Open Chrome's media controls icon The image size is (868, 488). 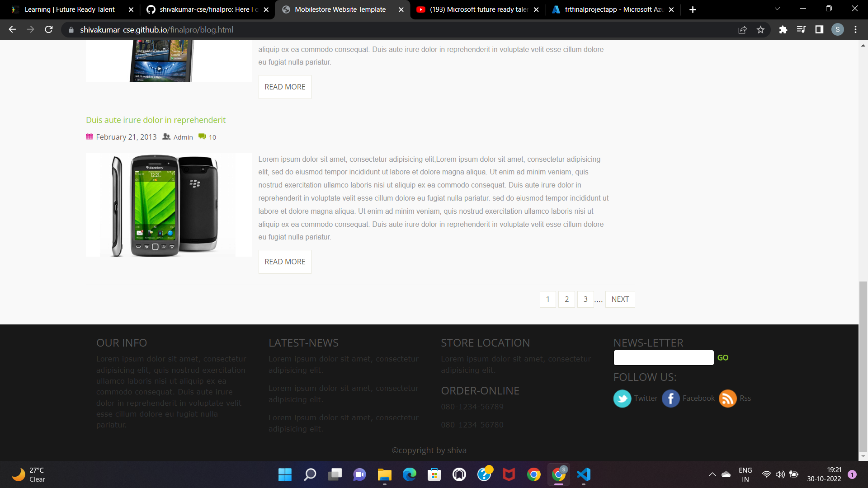[801, 29]
